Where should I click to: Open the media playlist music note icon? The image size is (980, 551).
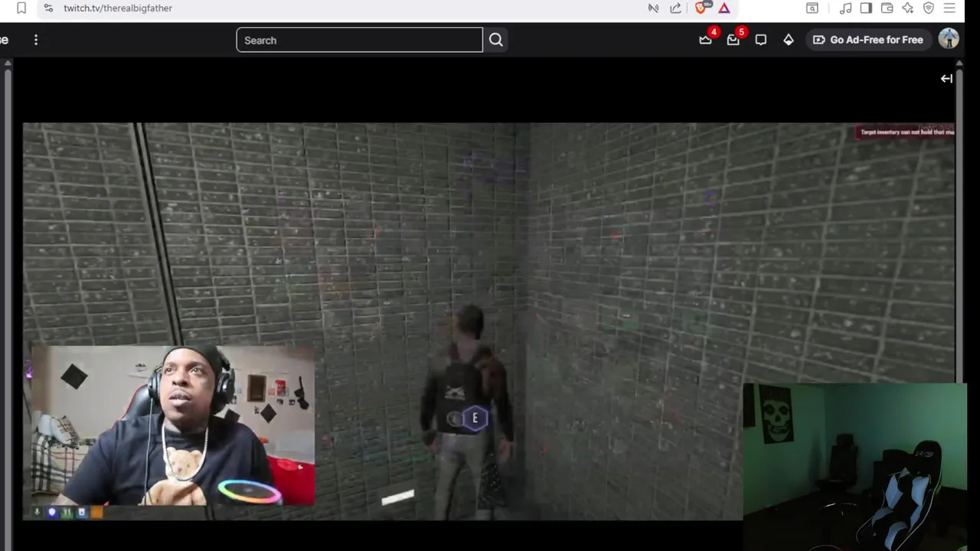coord(845,8)
